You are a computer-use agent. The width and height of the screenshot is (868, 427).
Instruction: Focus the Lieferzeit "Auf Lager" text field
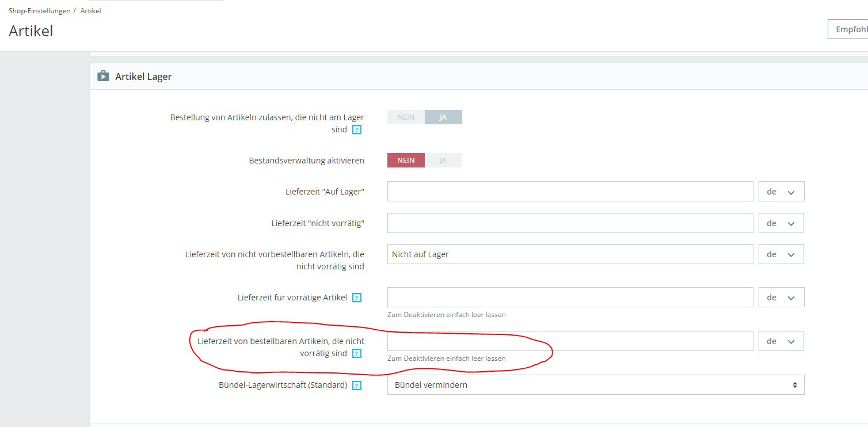tap(570, 192)
